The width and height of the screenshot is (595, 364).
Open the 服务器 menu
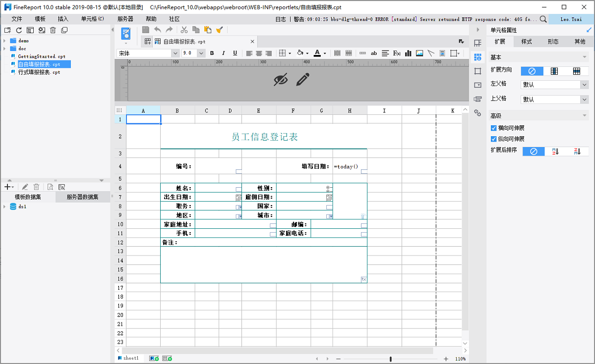(x=125, y=19)
